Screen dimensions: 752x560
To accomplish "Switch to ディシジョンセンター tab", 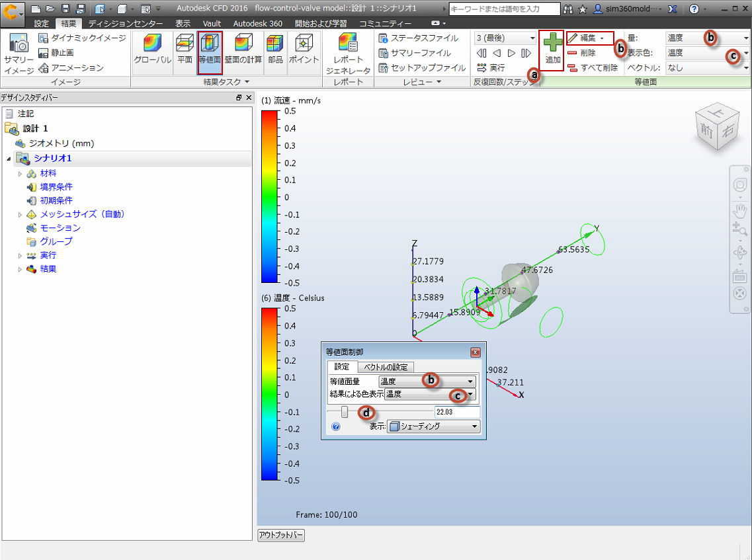I will [x=126, y=24].
